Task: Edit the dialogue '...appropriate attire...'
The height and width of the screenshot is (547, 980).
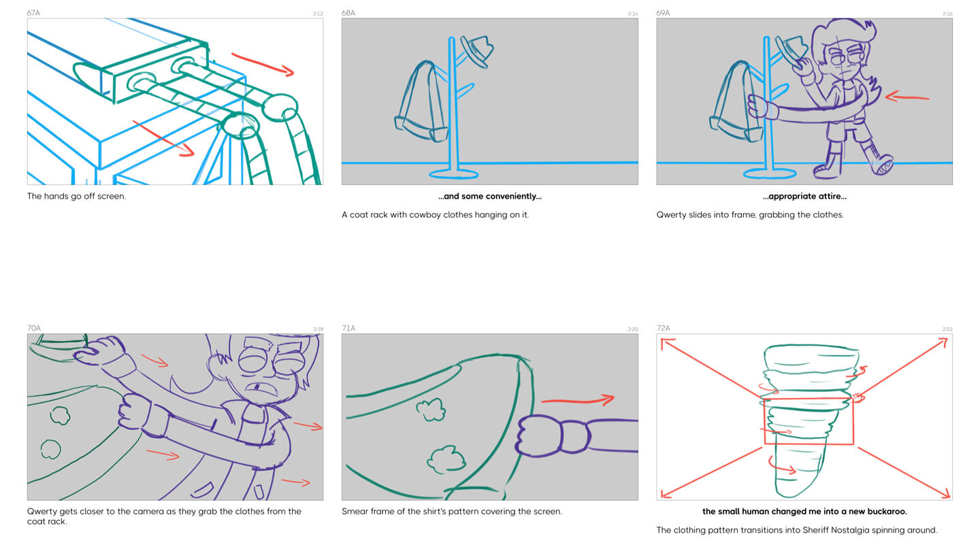Action: tap(804, 197)
